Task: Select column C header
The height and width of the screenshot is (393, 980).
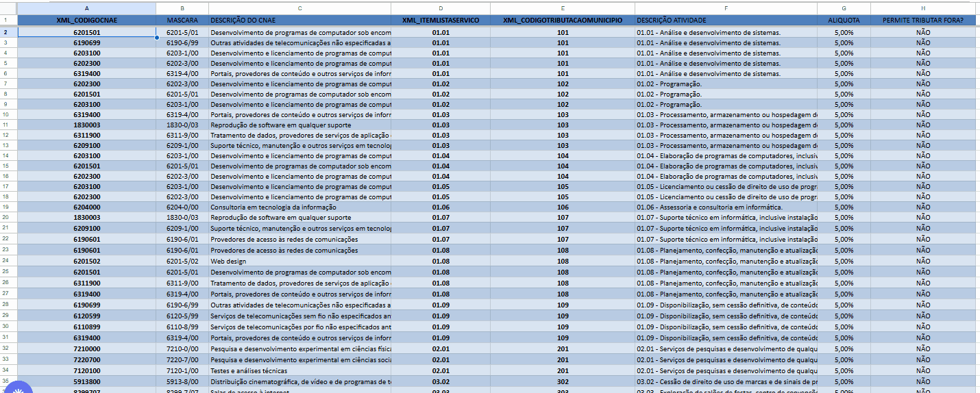Action: tap(299, 8)
